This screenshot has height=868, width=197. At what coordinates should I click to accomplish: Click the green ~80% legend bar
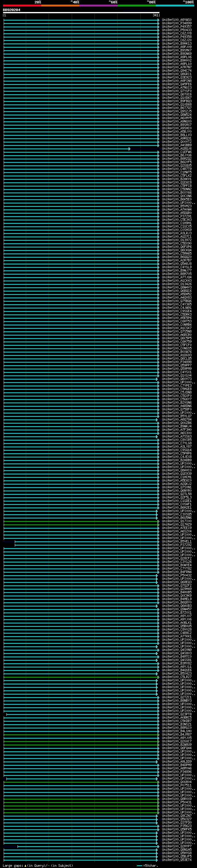(137, 6)
